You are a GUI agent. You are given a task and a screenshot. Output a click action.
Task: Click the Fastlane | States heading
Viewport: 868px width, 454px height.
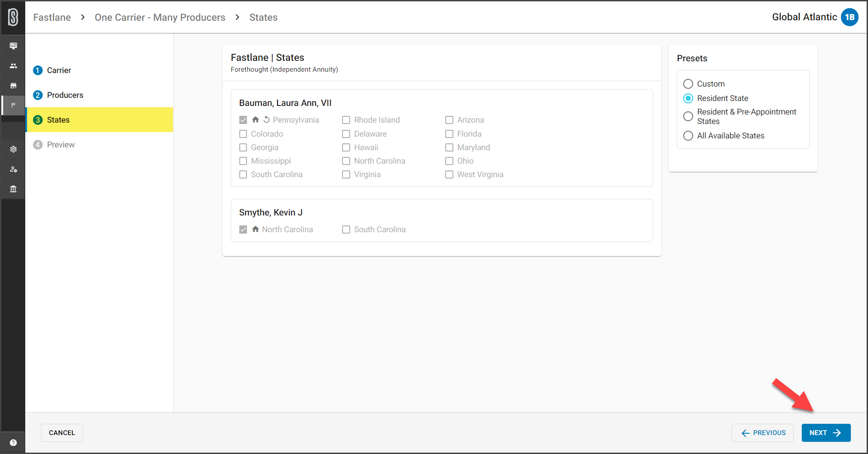(268, 57)
